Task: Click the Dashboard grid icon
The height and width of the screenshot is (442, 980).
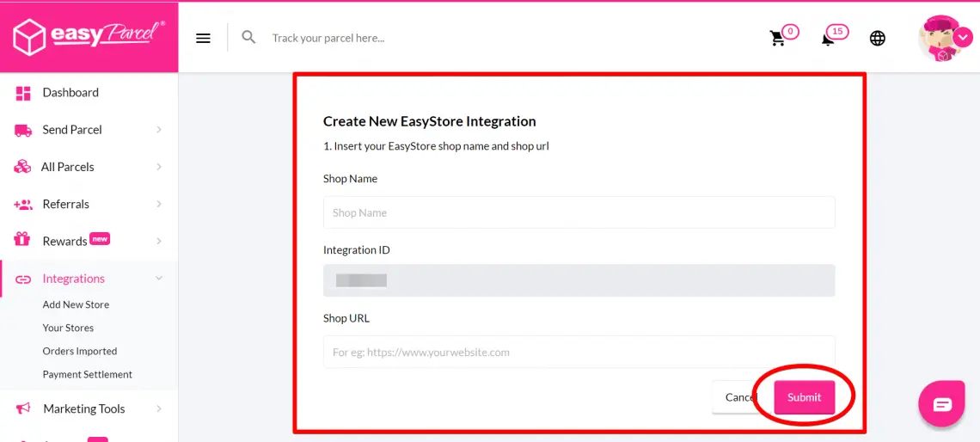Action: pos(23,93)
